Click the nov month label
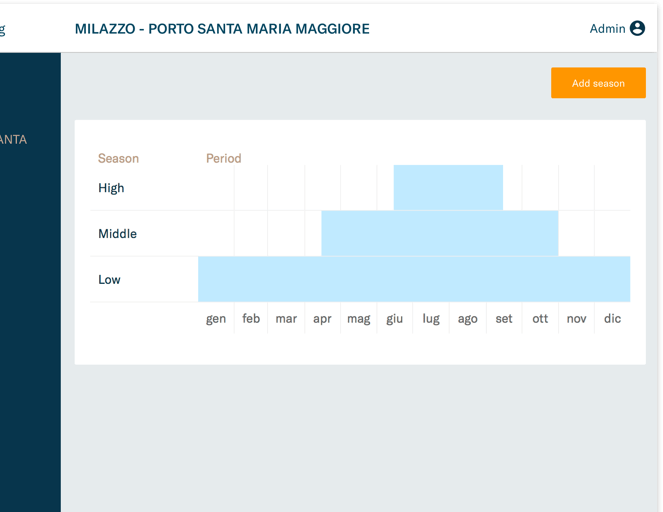 576,319
